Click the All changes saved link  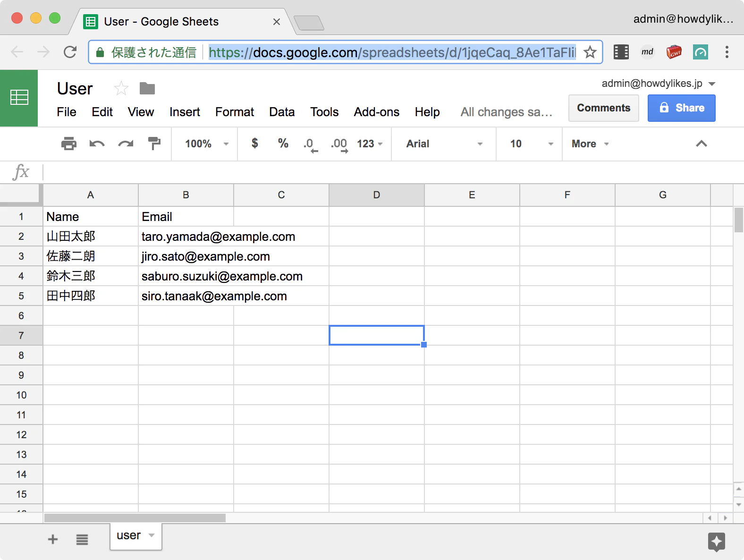[506, 112]
